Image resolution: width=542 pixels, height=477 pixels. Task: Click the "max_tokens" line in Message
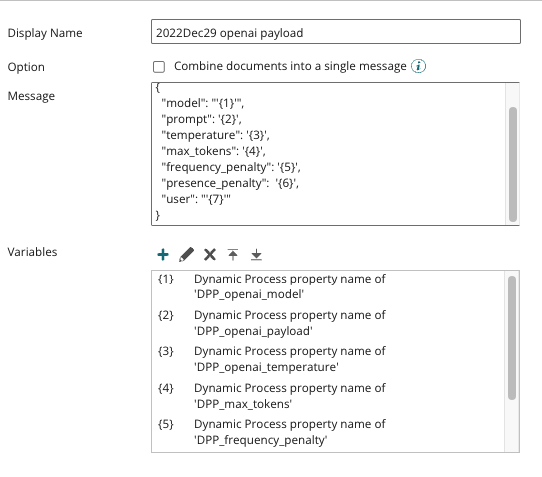[x=213, y=151]
